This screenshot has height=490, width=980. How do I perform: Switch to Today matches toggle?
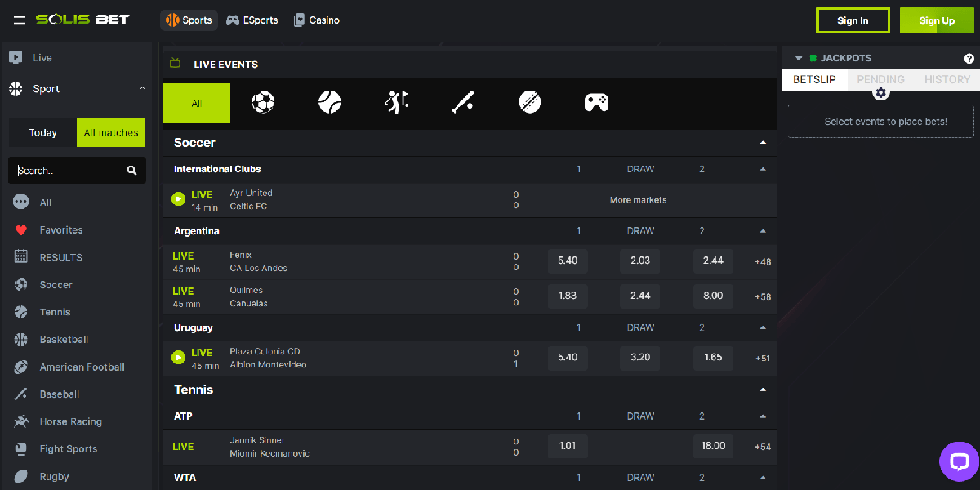(43, 132)
